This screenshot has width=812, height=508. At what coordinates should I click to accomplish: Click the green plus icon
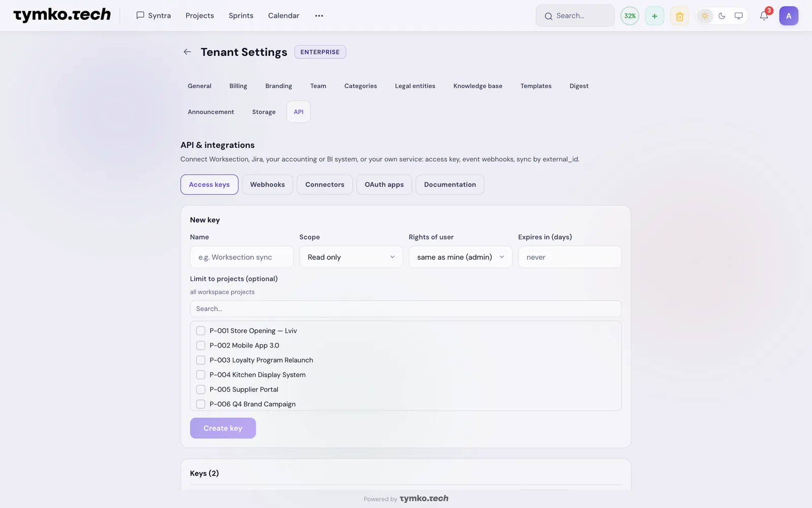[x=655, y=16]
